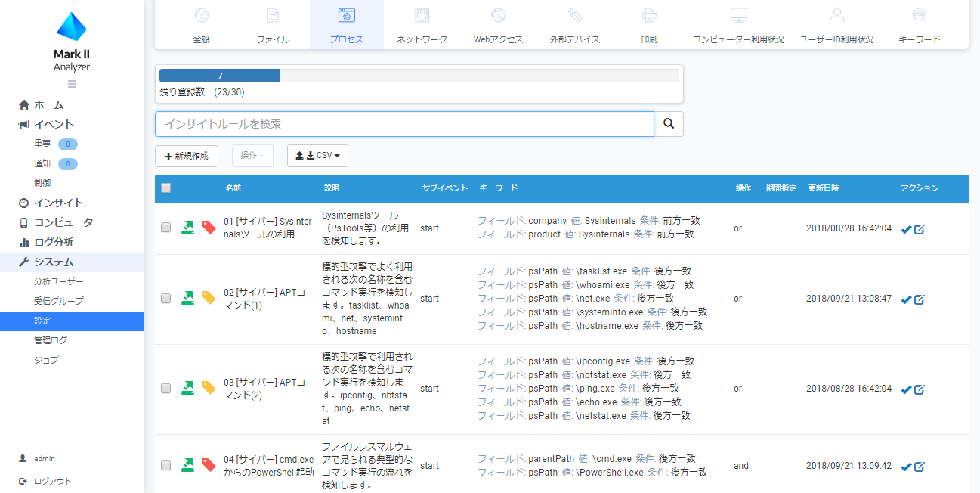
Task: Click the red tag icon for rule 01
Action: coord(209,227)
